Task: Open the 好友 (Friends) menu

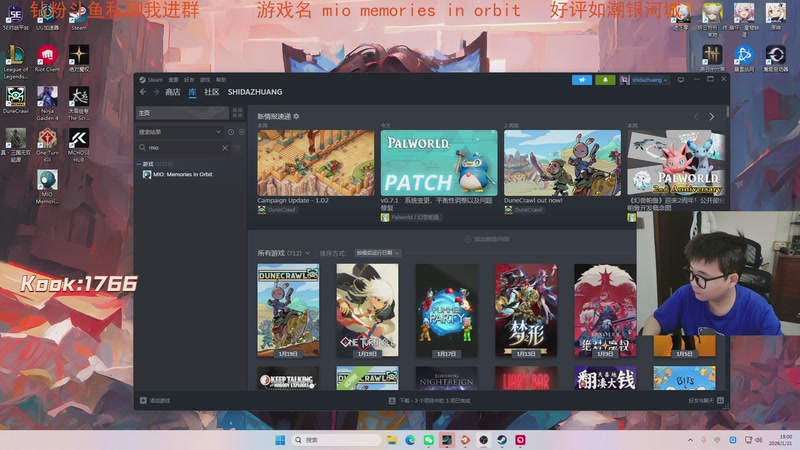Action: 189,80
